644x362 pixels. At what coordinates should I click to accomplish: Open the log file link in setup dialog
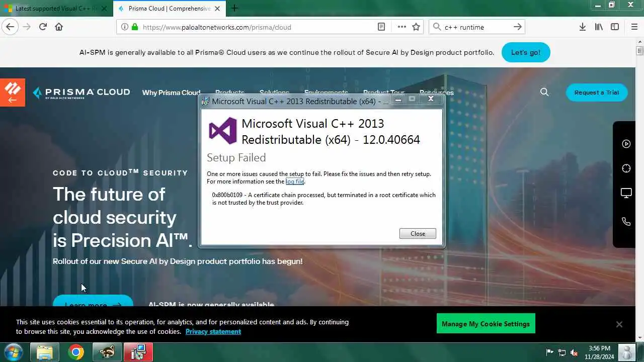point(295,182)
